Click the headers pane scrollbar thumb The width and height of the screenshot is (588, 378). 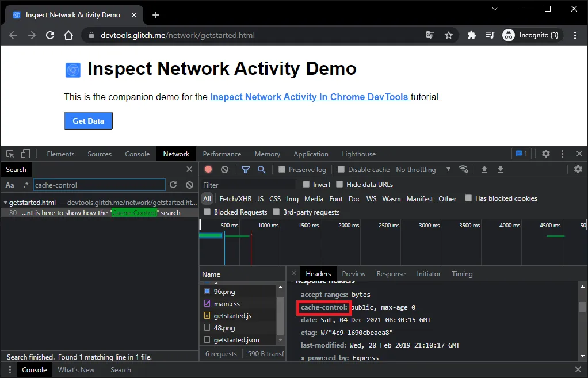pyautogui.click(x=582, y=307)
